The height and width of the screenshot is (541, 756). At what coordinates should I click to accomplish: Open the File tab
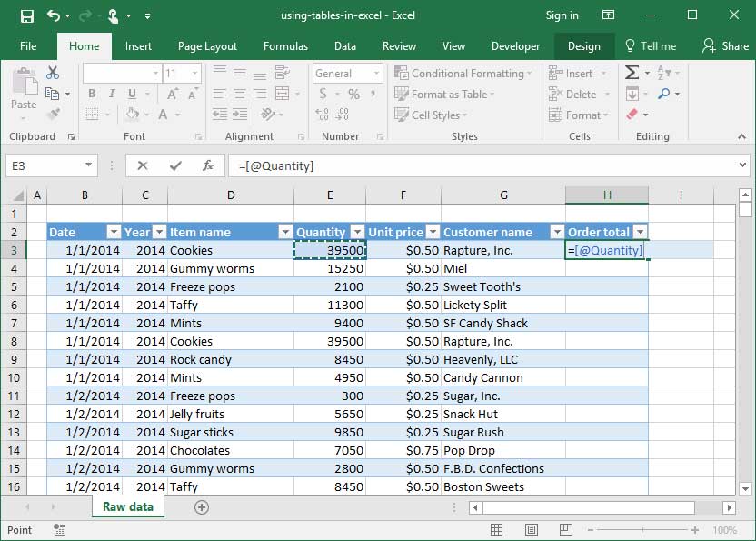click(x=28, y=46)
